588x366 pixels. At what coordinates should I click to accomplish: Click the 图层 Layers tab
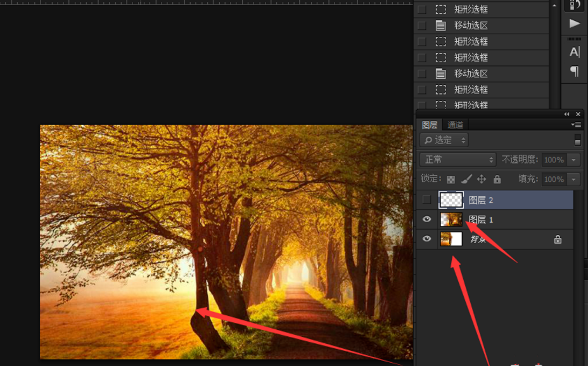[430, 124]
